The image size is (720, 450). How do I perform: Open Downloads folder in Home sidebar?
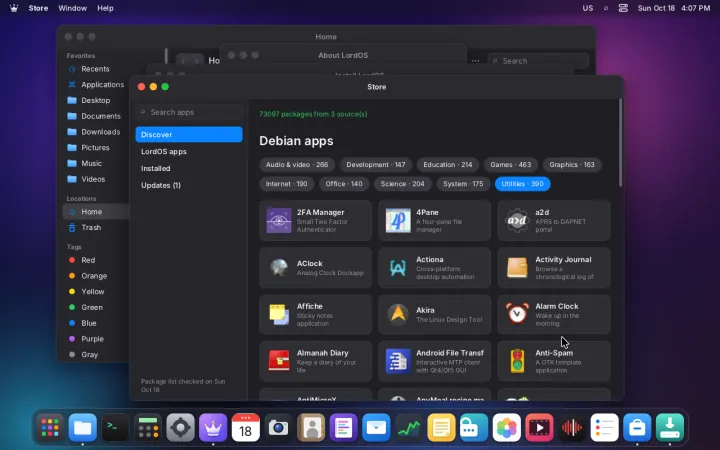tap(95, 132)
